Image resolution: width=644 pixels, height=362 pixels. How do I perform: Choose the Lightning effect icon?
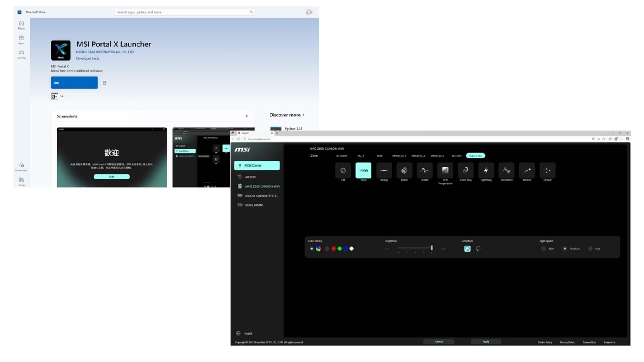(x=486, y=170)
